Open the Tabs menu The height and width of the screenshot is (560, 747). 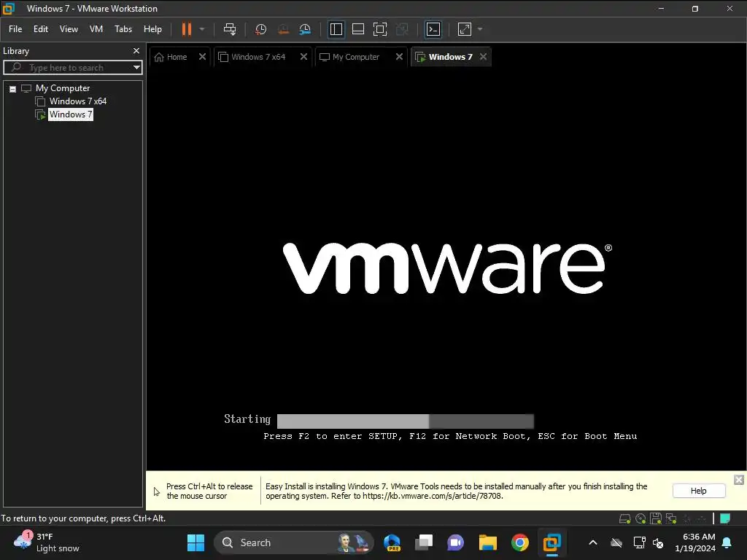[123, 29]
